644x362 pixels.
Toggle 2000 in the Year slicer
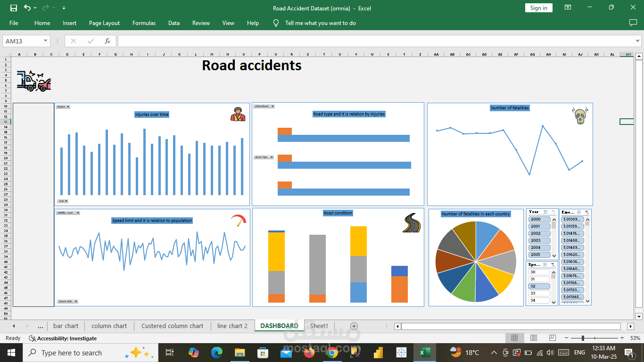coord(539,219)
